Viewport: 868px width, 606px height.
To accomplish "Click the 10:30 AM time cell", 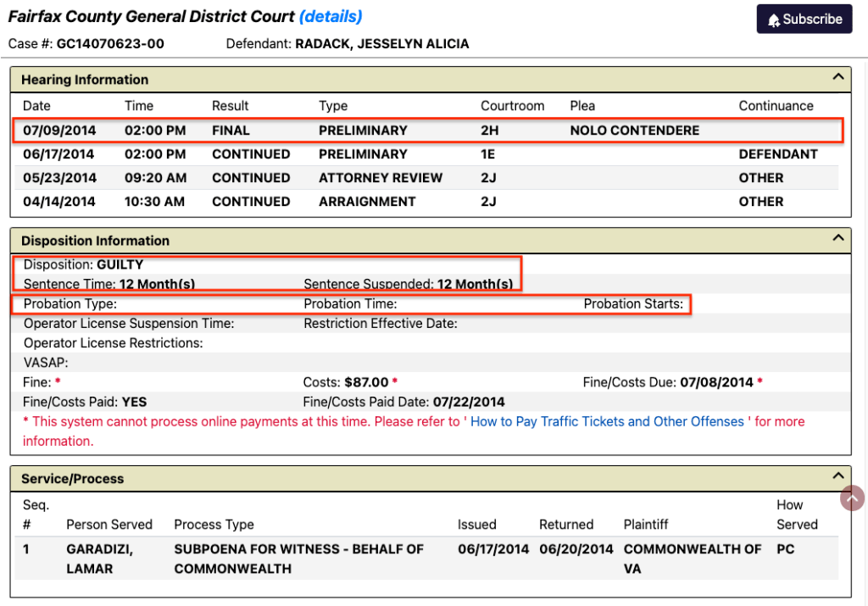I will (154, 202).
